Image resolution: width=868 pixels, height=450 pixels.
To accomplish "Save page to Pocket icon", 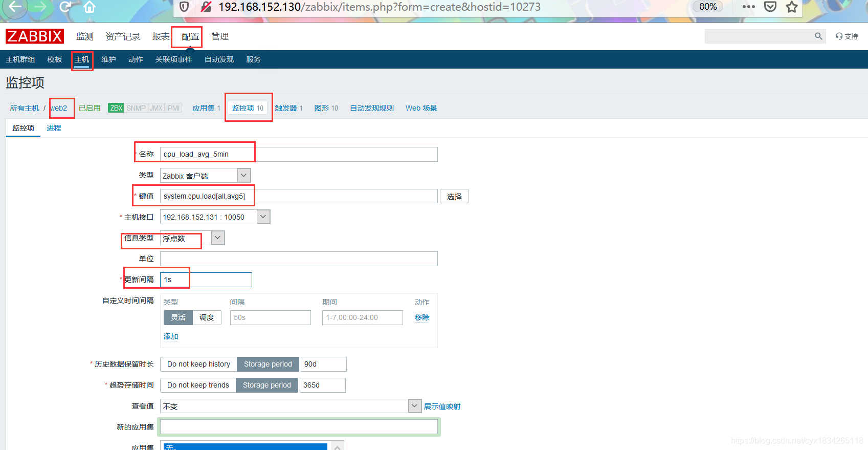I will click(x=770, y=7).
